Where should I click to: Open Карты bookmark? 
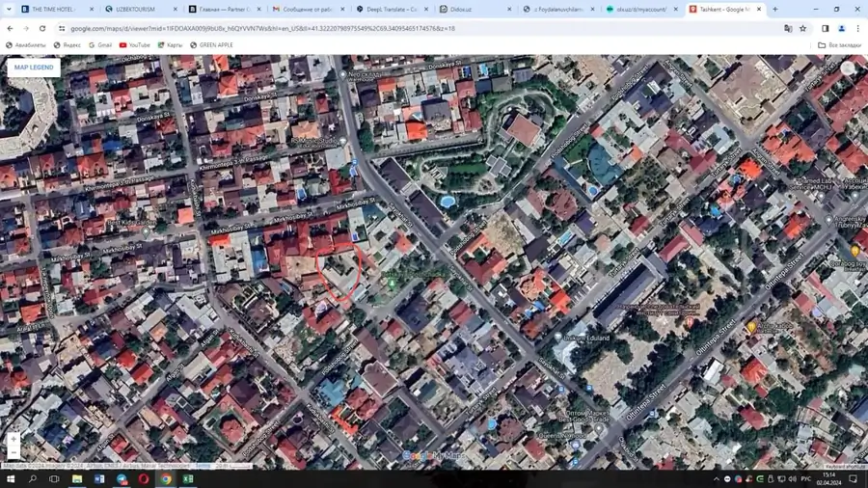(x=170, y=45)
